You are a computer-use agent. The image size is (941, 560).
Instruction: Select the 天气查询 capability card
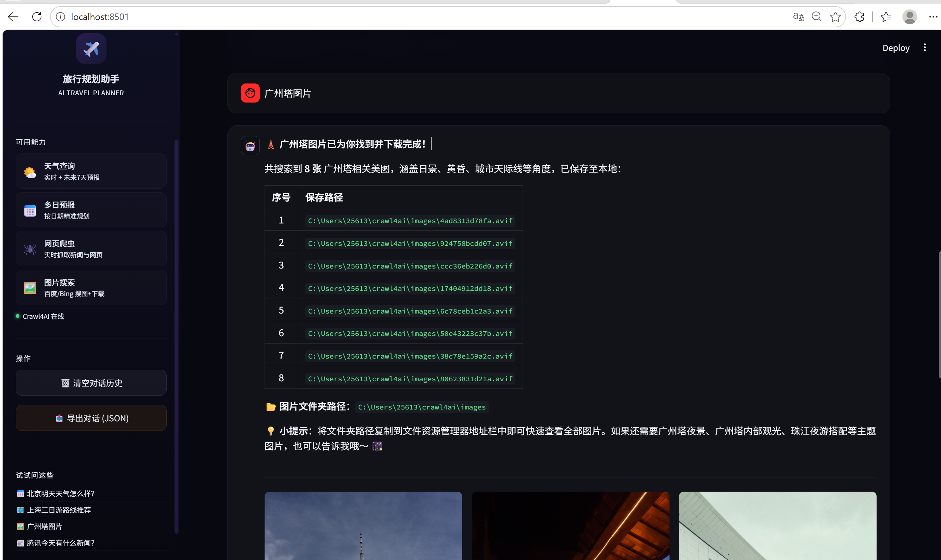pyautogui.click(x=91, y=171)
